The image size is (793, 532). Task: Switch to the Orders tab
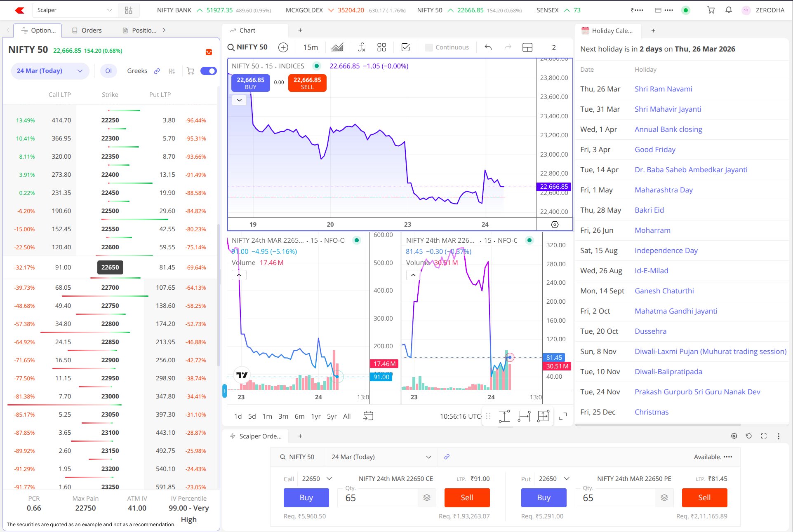(87, 30)
